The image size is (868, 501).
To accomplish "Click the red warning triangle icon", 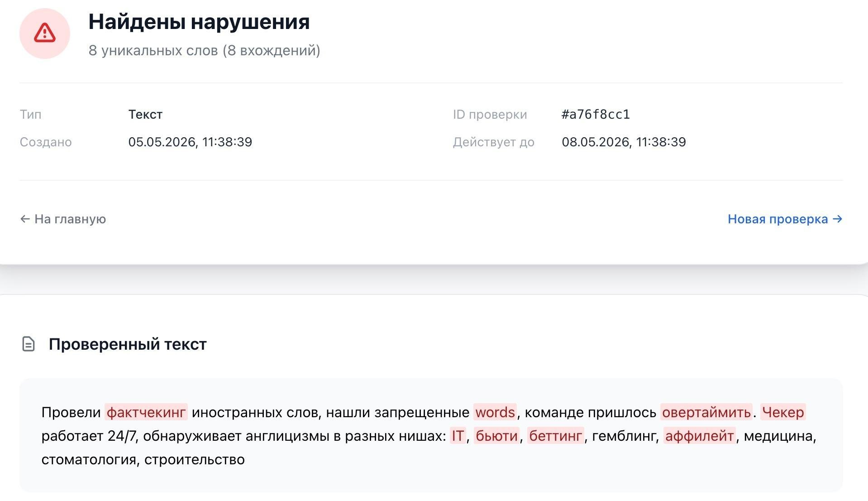I will pos(45,33).
